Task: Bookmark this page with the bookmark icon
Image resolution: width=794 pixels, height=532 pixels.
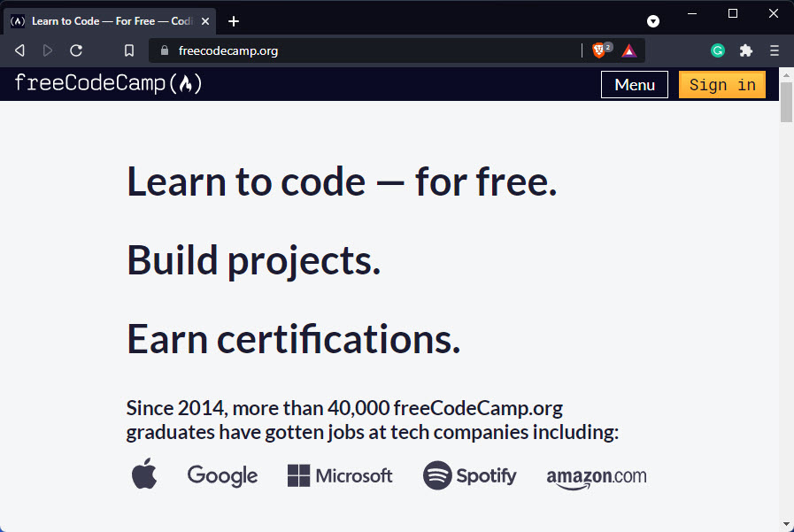Action: coord(129,50)
